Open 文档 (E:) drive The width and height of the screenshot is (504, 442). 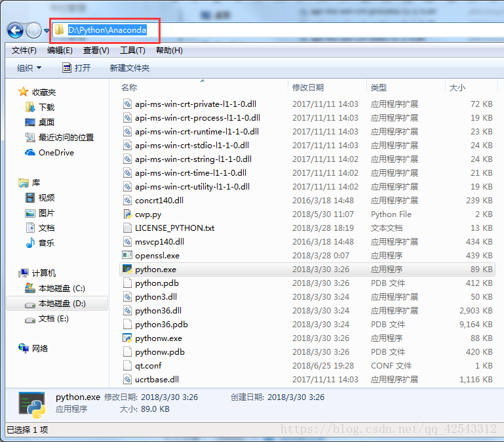(47, 319)
